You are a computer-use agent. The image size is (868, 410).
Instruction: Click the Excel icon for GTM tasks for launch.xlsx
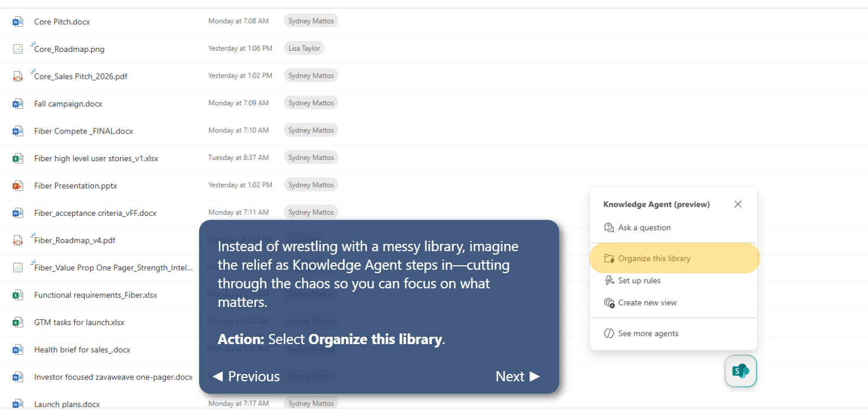pos(17,322)
